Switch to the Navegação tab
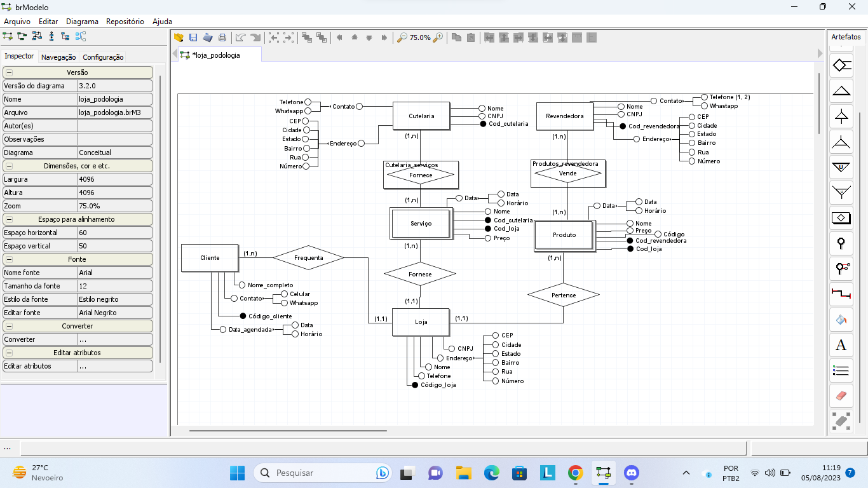868x488 pixels. [x=58, y=57]
